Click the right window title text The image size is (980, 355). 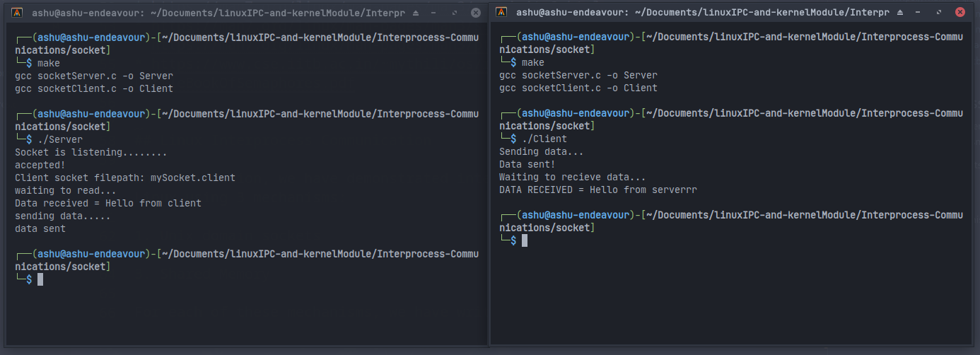(702, 13)
